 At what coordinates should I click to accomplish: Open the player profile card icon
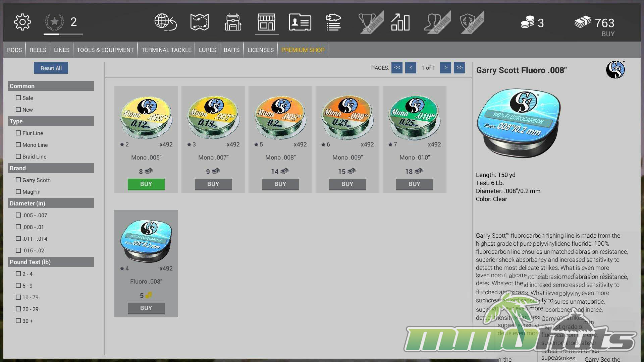coord(300,22)
